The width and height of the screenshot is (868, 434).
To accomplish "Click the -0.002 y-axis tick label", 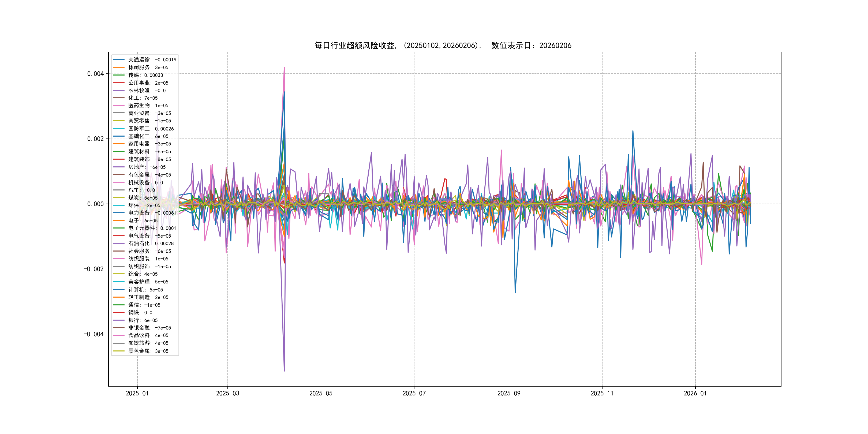I will coord(93,269).
